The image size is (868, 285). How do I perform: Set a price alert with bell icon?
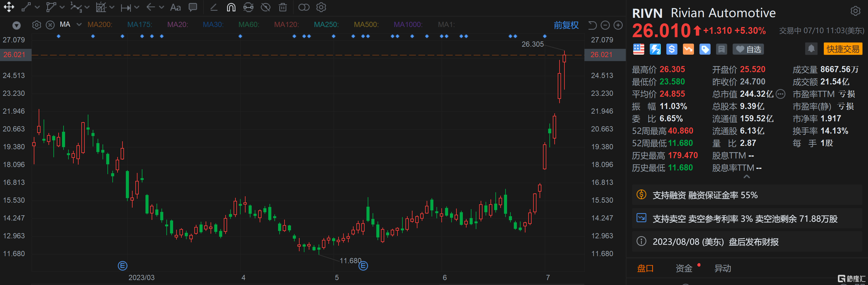(812, 49)
